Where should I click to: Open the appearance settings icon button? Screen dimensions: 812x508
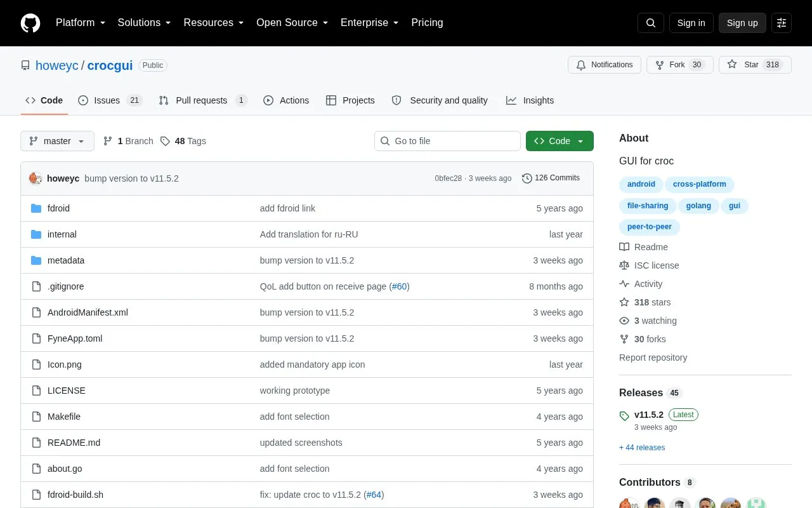pyautogui.click(x=782, y=23)
